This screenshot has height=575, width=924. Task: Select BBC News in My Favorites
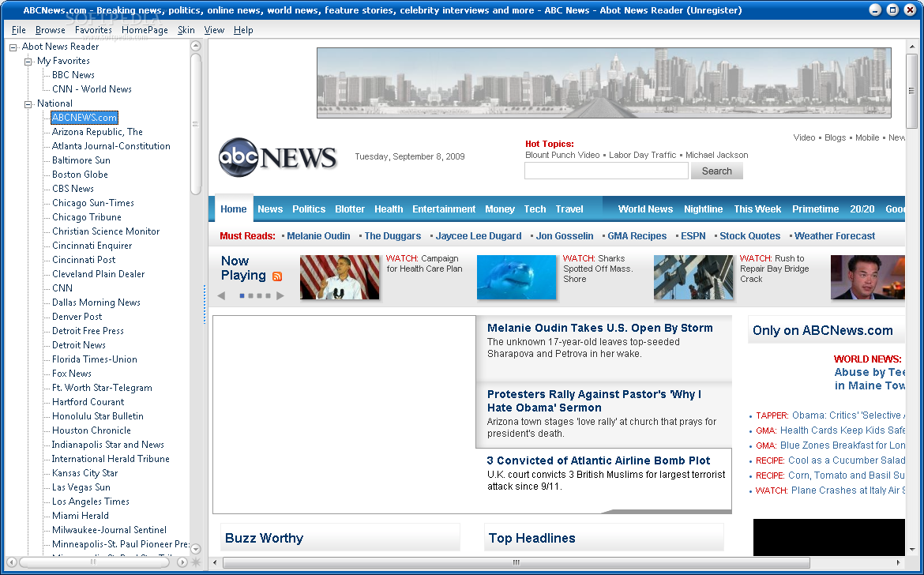pyautogui.click(x=73, y=75)
